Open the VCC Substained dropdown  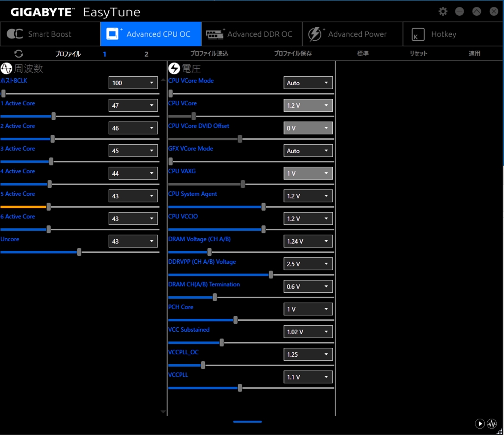pyautogui.click(x=308, y=332)
